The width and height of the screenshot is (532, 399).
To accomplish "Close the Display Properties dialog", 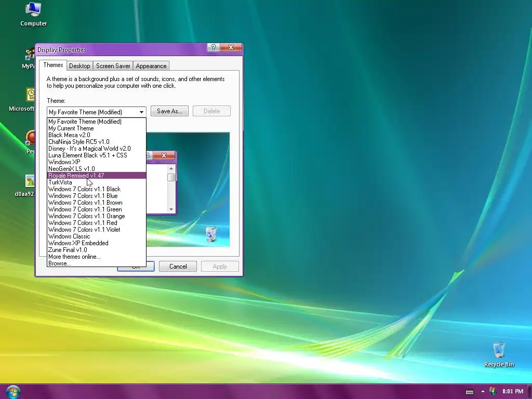I will pyautogui.click(x=231, y=47).
